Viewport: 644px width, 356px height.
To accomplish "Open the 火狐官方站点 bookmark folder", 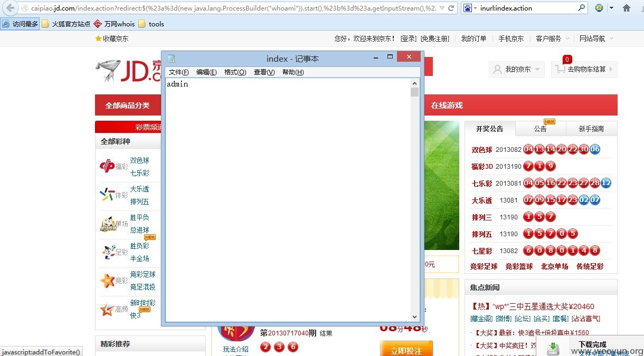I will (x=66, y=24).
